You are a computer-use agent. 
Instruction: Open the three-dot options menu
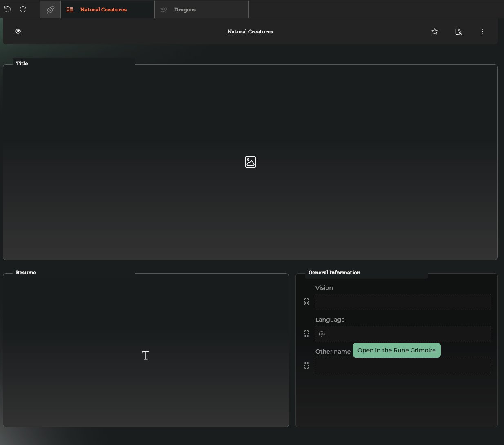(x=482, y=31)
